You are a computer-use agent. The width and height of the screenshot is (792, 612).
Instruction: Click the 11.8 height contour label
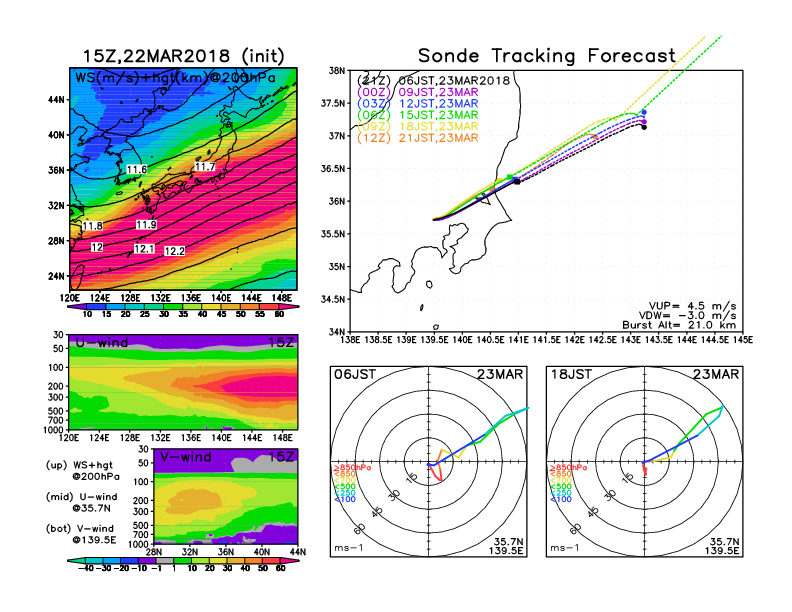[92, 226]
